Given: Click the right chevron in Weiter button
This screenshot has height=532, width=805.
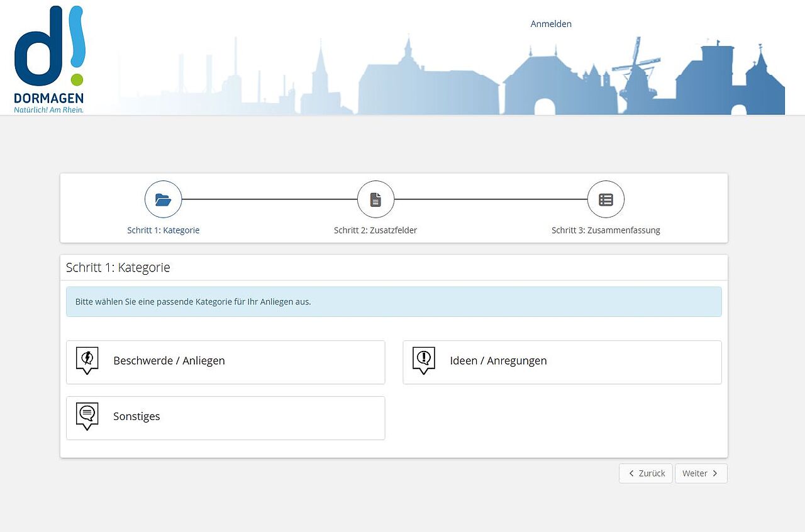Looking at the screenshot, I should [x=715, y=474].
